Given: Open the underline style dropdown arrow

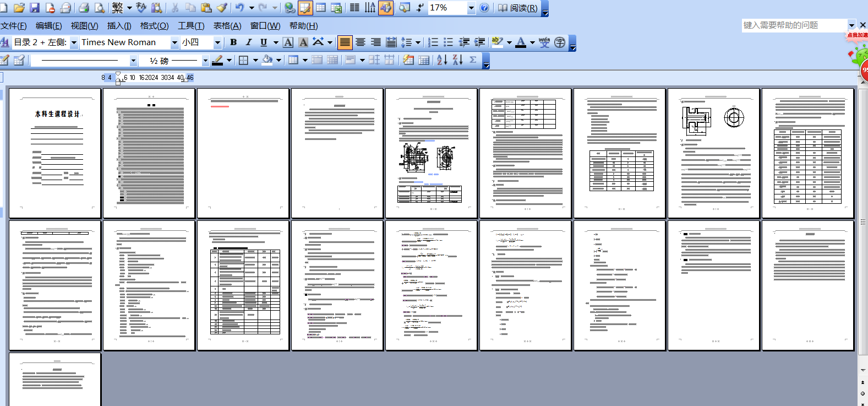Looking at the screenshot, I should (276, 42).
